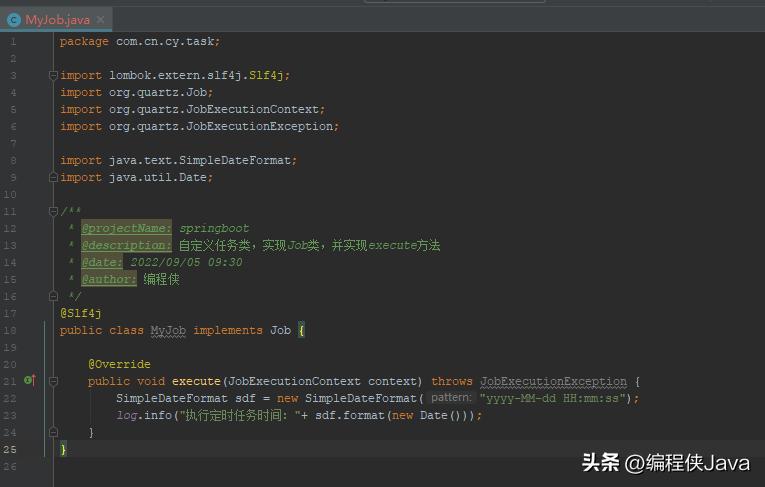Click the 'execute' method name

(196, 381)
